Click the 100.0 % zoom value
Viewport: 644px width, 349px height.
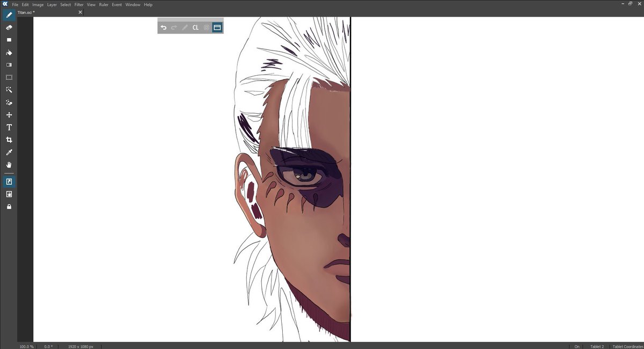27,346
